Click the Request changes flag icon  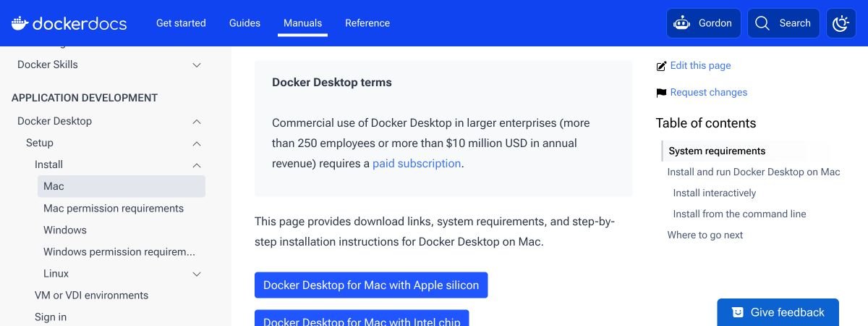point(661,93)
